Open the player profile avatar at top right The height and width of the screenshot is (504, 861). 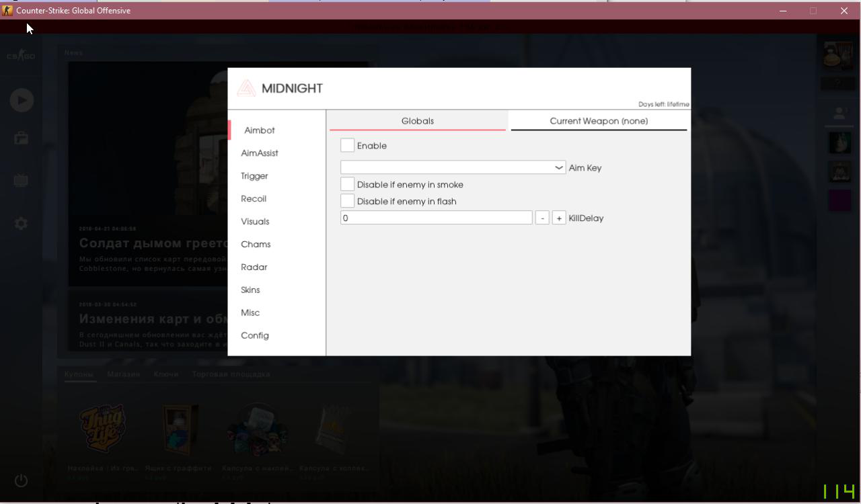838,54
